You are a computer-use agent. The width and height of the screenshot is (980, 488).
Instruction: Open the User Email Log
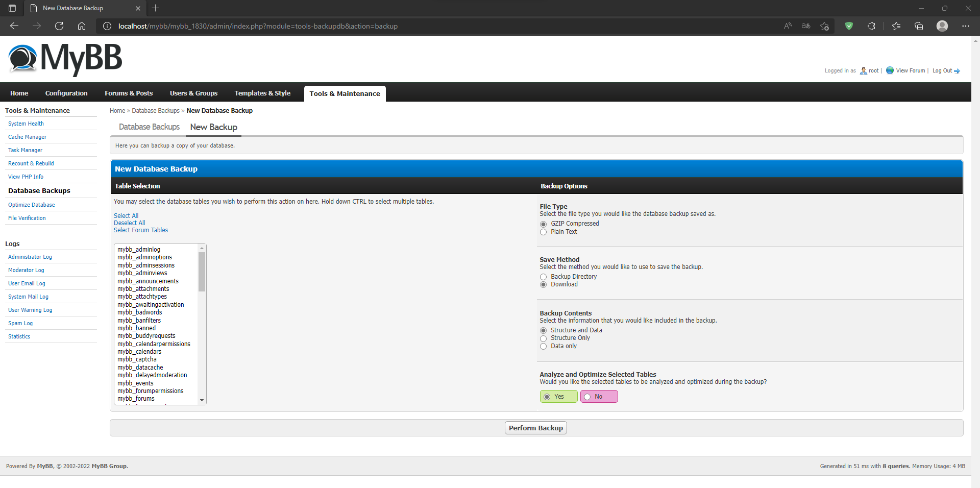(27, 283)
